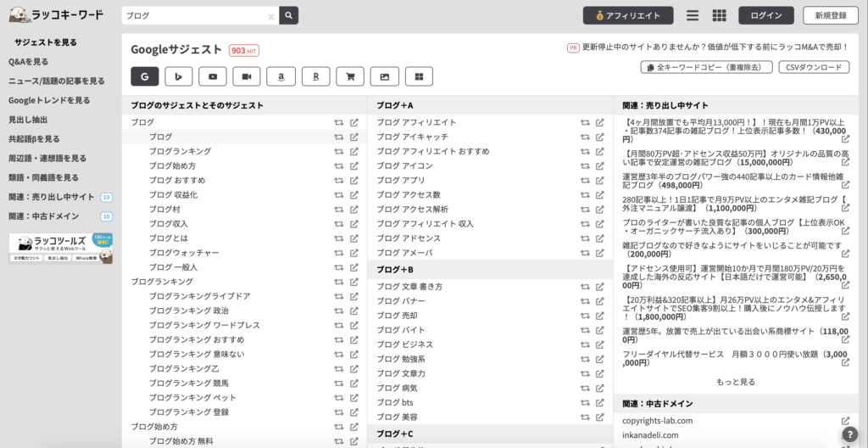Select keyword ブログ 勉強系
The height and width of the screenshot is (448, 868).
coord(401,359)
